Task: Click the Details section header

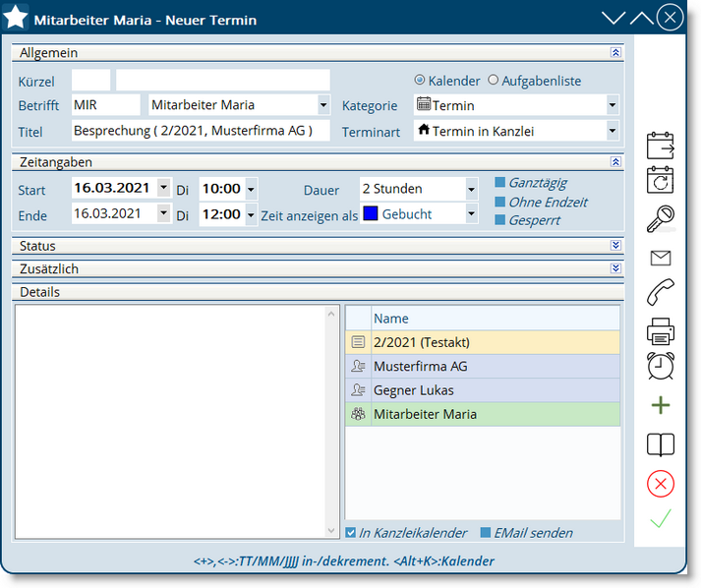Action: tap(318, 292)
